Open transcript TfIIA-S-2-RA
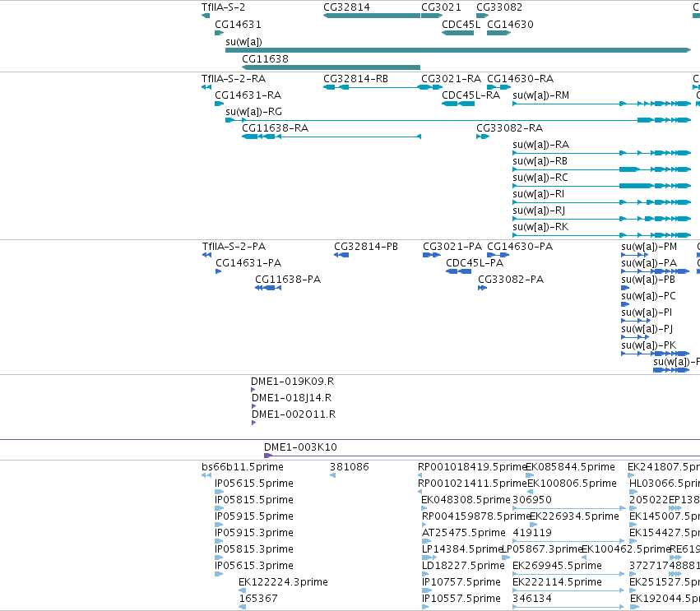This screenshot has height=611, width=700. pos(234,79)
